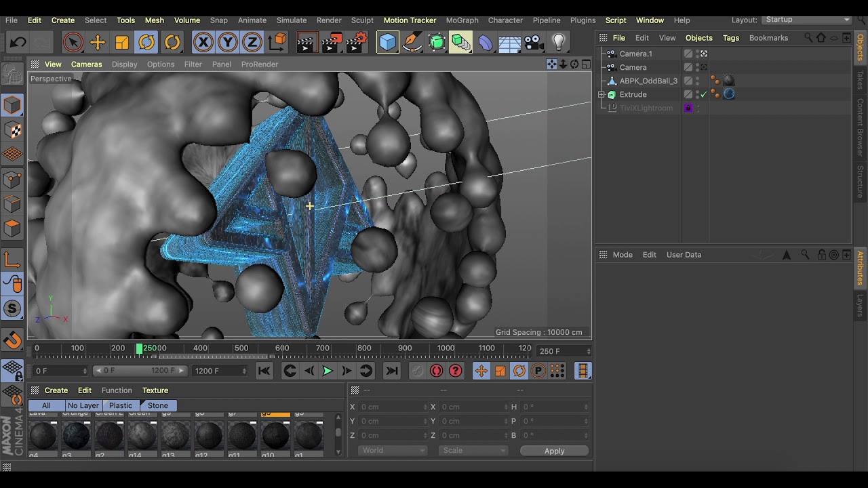This screenshot has width=868, height=488.
Task: Open the MoGraph menu
Action: (462, 20)
